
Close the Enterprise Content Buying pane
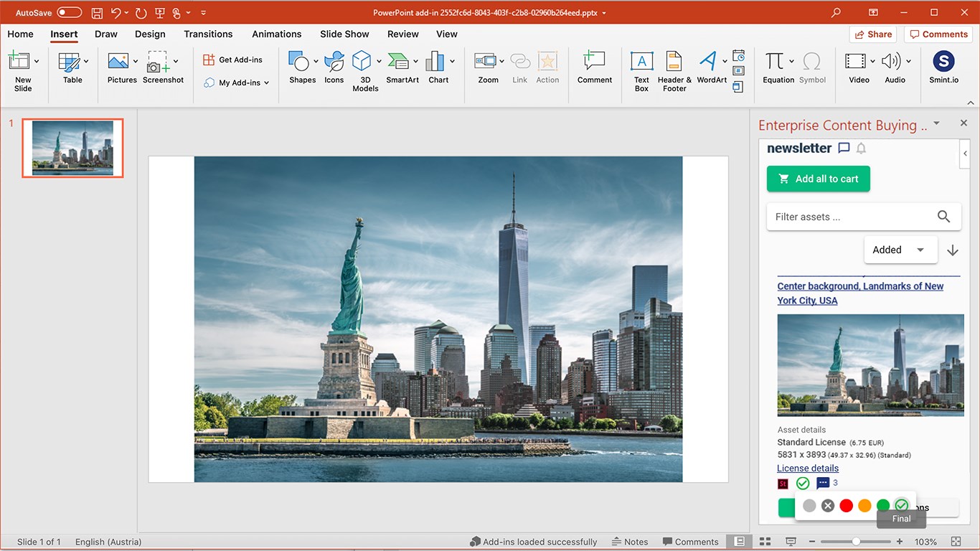coord(963,123)
